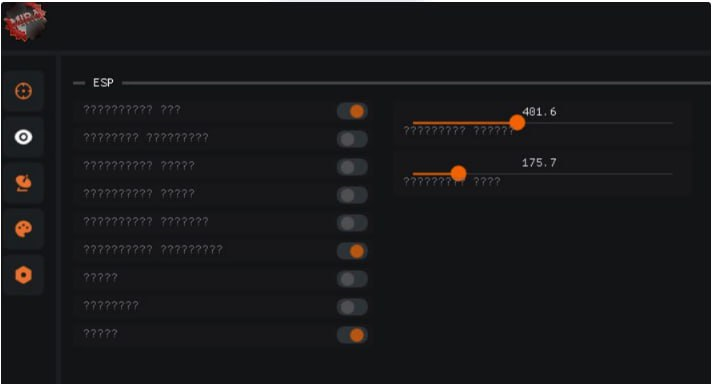Switch off the sixth ESP toggle, currently on
The image size is (713, 384).
(x=352, y=251)
